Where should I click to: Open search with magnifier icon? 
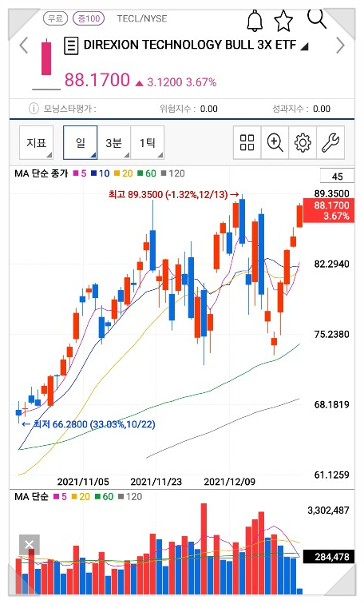tap(317, 18)
